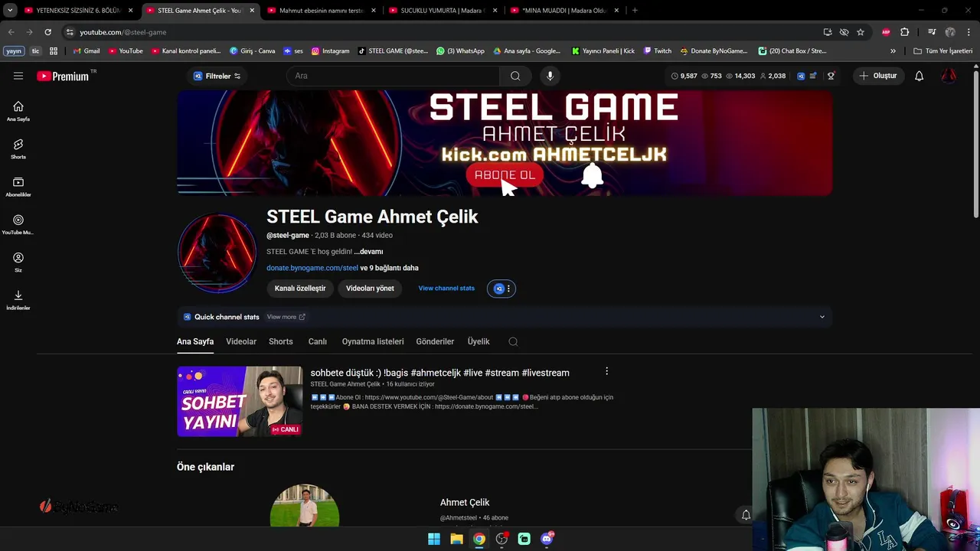Open Ana Sayfa in the sidebar

click(x=18, y=111)
